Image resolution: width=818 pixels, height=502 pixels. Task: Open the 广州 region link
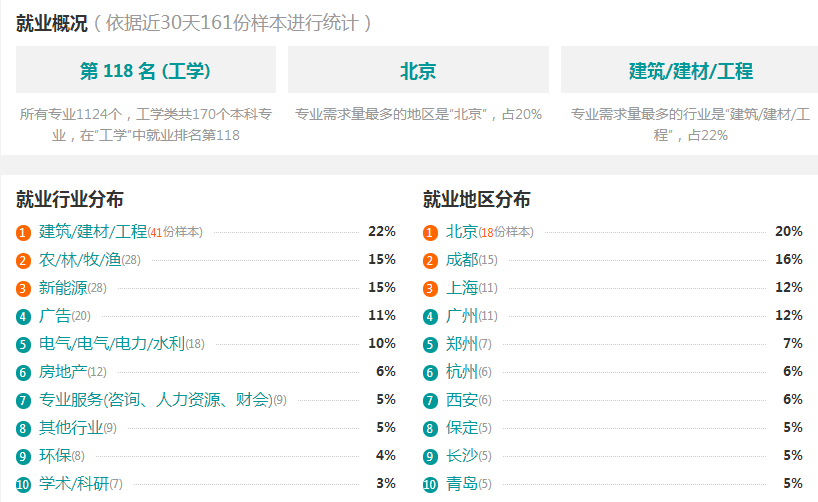[462, 315]
